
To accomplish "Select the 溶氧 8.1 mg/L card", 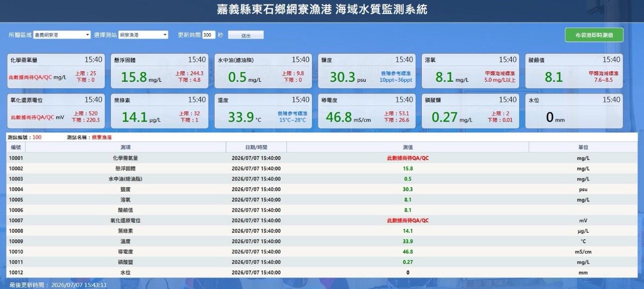I will click(470, 71).
